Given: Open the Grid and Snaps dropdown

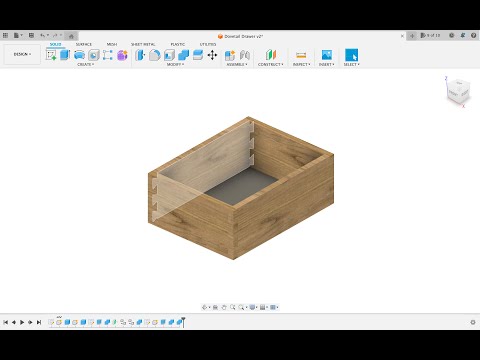Looking at the screenshot, I should [x=264, y=307].
